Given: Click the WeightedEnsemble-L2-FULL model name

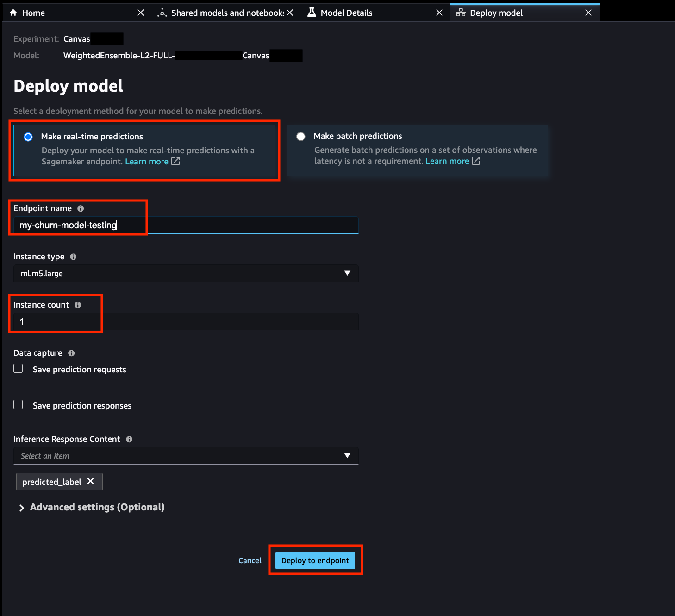Looking at the screenshot, I should click(x=119, y=56).
